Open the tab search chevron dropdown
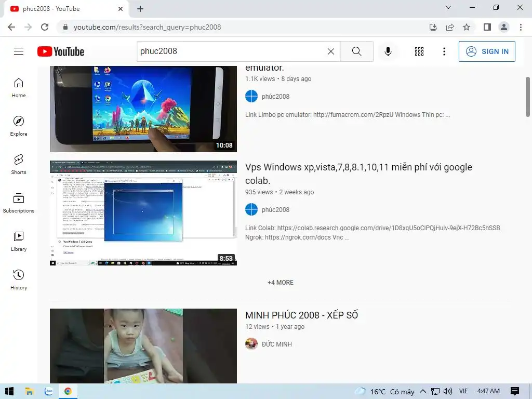Screen dimensions: 532x399 (x=448, y=7)
